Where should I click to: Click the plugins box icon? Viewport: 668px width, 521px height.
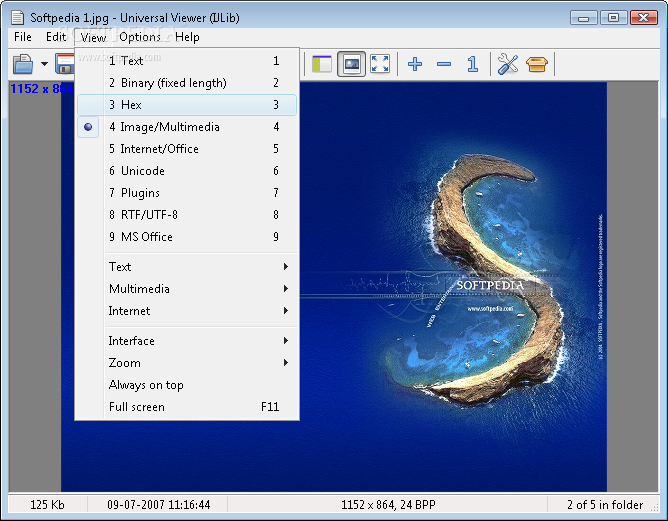pyautogui.click(x=536, y=64)
